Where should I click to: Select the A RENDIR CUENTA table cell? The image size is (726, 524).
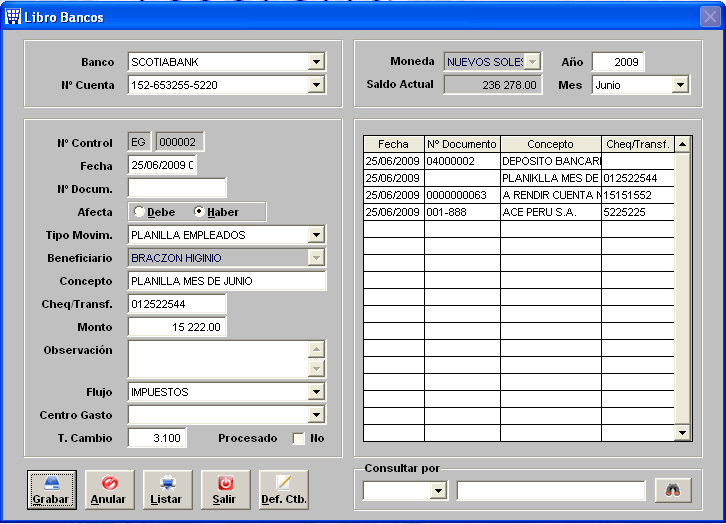551,195
